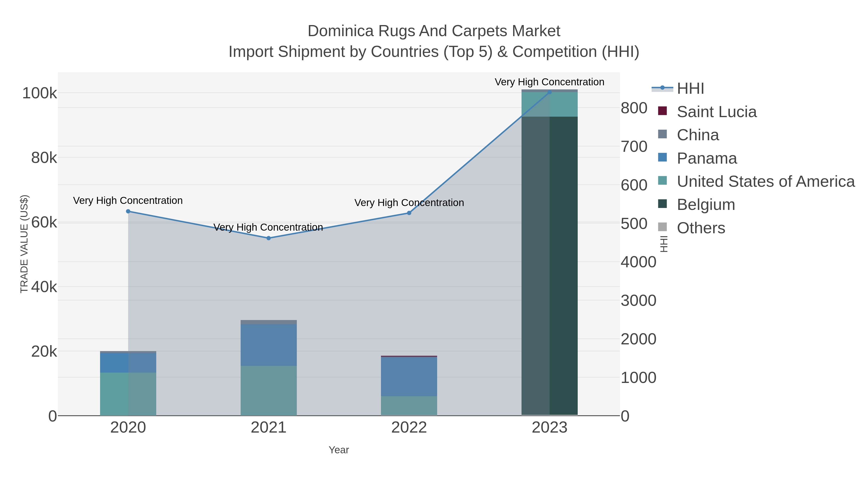Image resolution: width=868 pixels, height=488 pixels.
Task: Click the 20k y-axis tick label
Action: (x=44, y=352)
